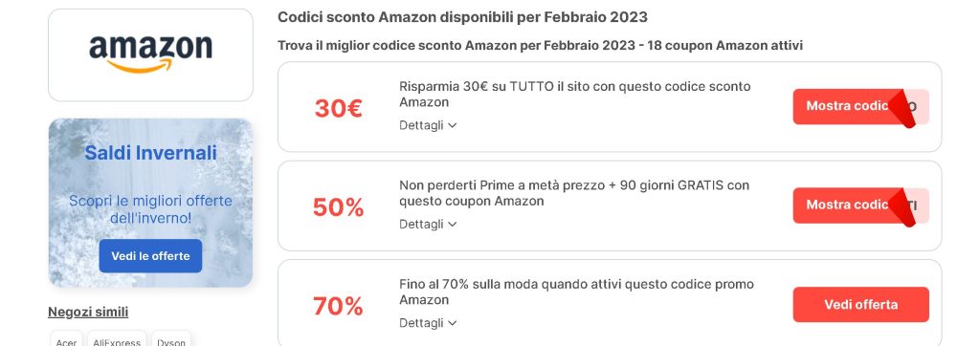Image resolution: width=980 pixels, height=346 pixels.
Task: Click the 30€ discount amount label
Action: pyautogui.click(x=338, y=109)
